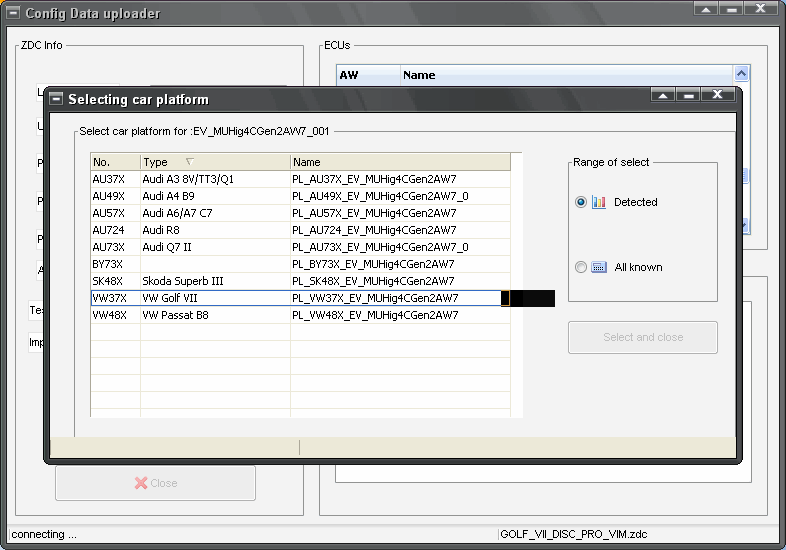Image resolution: width=786 pixels, height=550 pixels.
Task: Select the Detected radio button
Action: [x=580, y=202]
